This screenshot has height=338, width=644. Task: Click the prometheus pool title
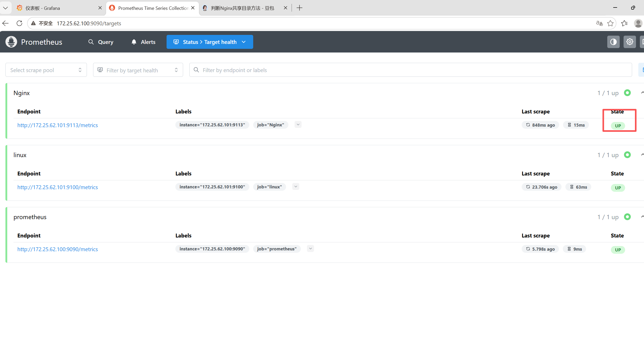pyautogui.click(x=30, y=217)
